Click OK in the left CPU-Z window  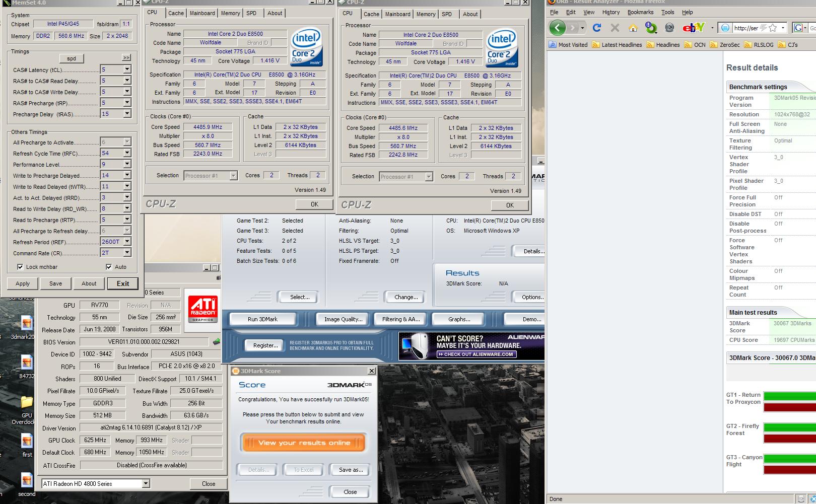pyautogui.click(x=314, y=204)
